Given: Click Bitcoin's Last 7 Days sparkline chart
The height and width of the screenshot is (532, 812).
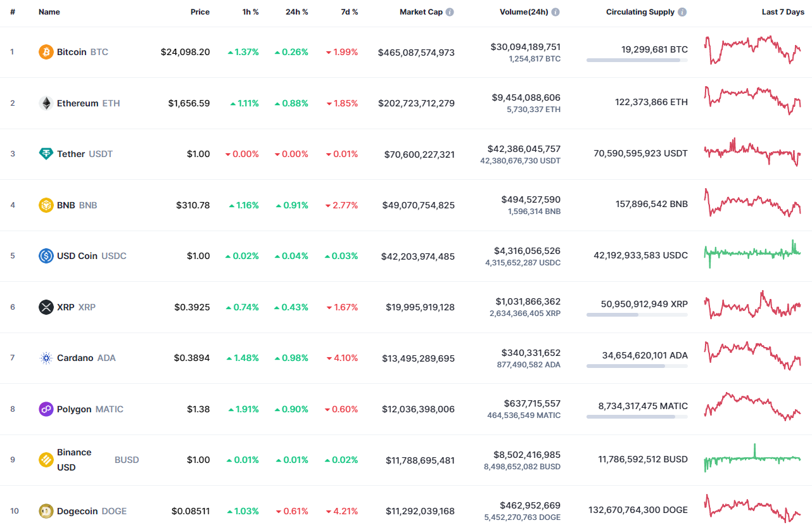Looking at the screenshot, I should click(752, 51).
